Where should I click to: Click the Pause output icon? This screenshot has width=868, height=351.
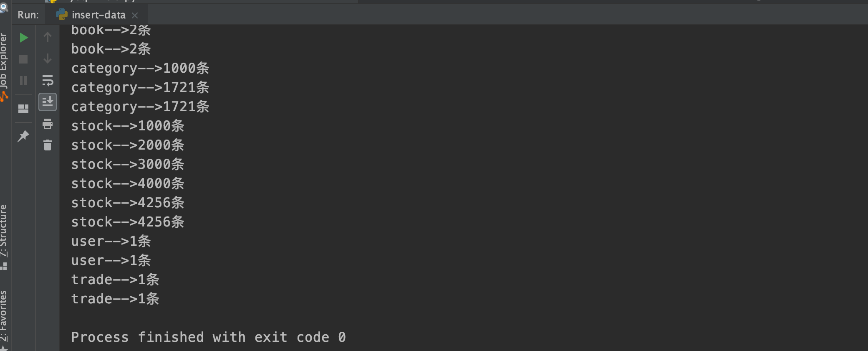(23, 80)
